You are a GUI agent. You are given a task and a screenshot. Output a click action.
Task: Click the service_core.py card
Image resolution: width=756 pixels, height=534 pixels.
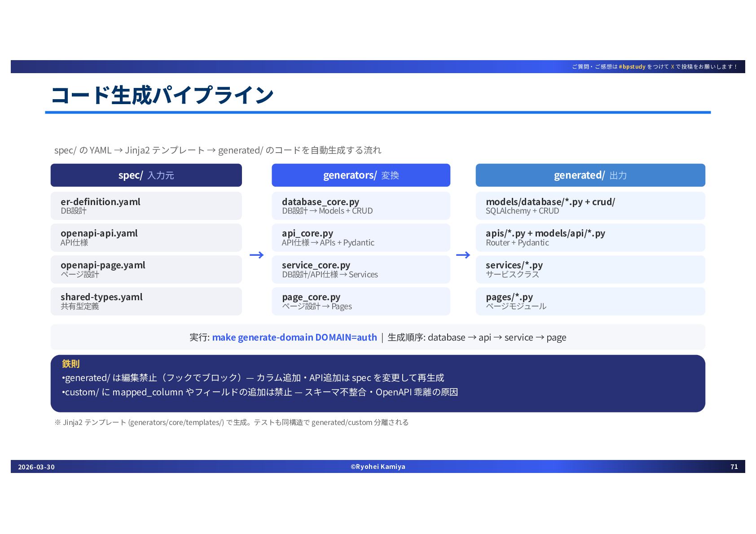click(x=361, y=270)
